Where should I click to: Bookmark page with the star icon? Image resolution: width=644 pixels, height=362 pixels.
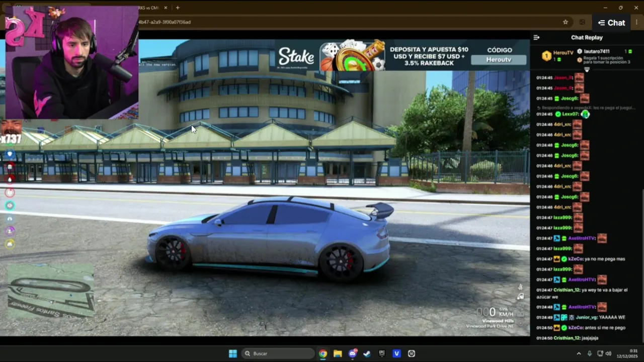[566, 22]
